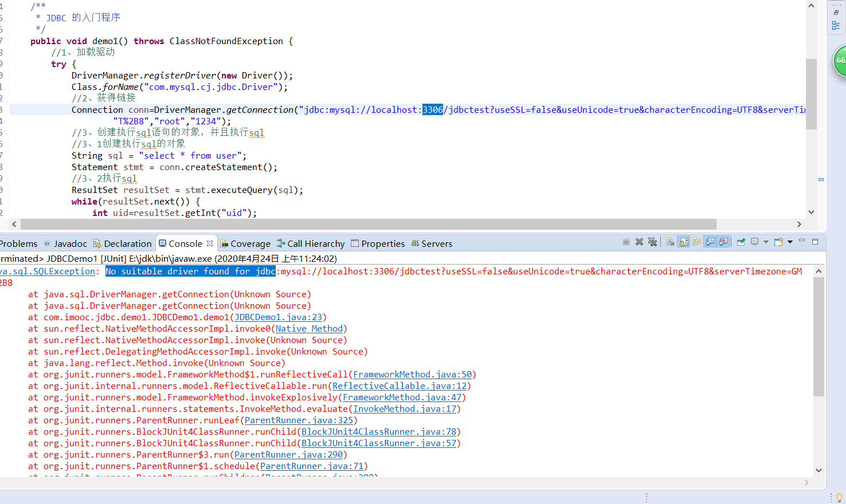Click "com.mysql.cj.jdbc.Driver" string in code

pyautogui.click(x=211, y=87)
